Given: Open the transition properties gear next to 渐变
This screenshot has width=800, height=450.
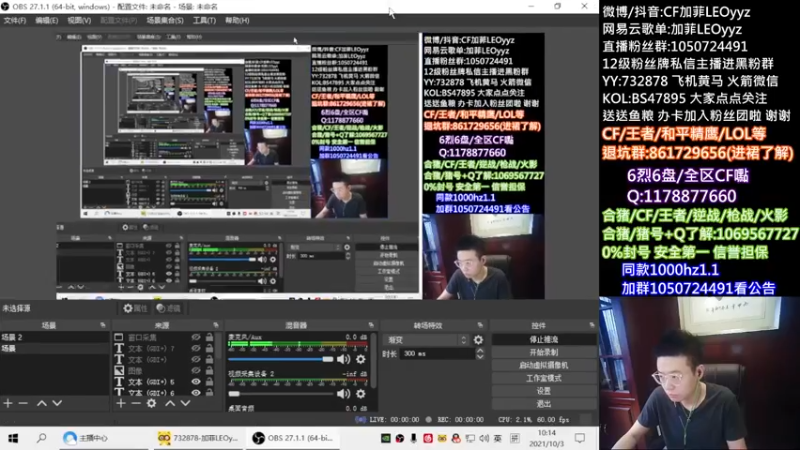Looking at the screenshot, I should click(x=478, y=340).
